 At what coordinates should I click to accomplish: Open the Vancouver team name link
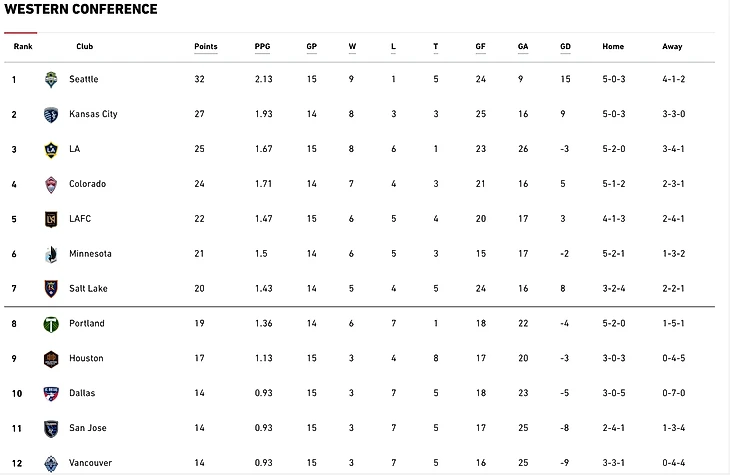tap(90, 463)
